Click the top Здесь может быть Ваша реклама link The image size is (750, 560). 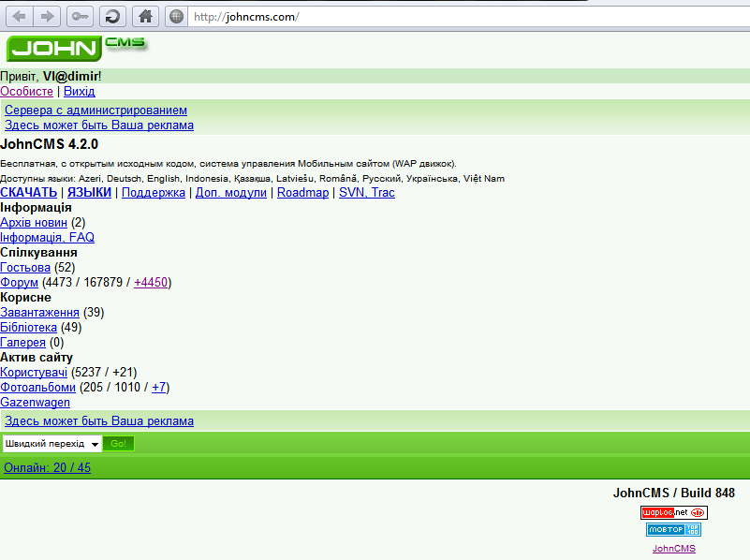(99, 125)
